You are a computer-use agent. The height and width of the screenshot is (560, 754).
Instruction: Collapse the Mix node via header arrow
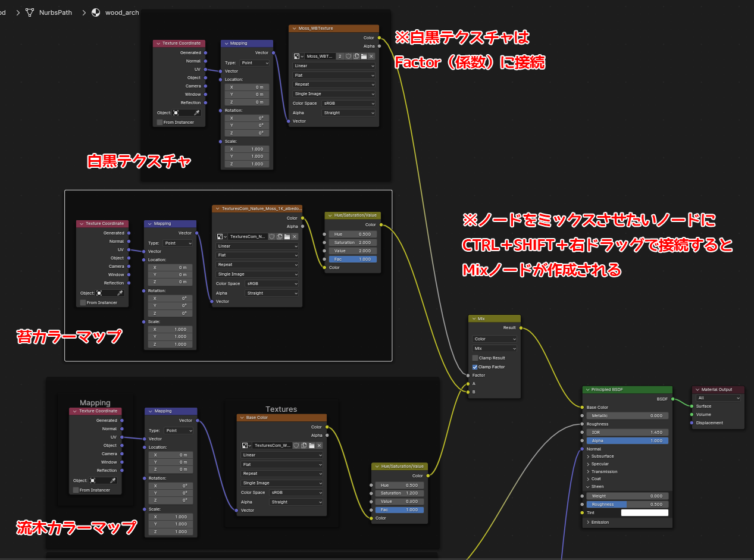pos(474,319)
